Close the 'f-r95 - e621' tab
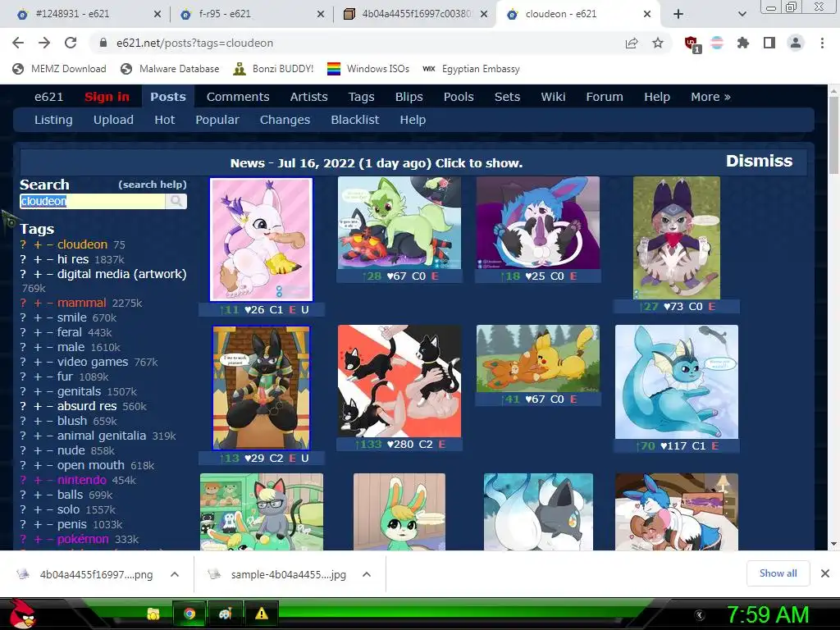 coord(321,14)
